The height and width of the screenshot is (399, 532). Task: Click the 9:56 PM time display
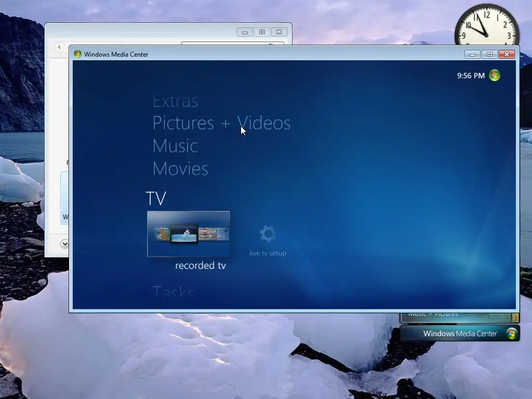471,76
